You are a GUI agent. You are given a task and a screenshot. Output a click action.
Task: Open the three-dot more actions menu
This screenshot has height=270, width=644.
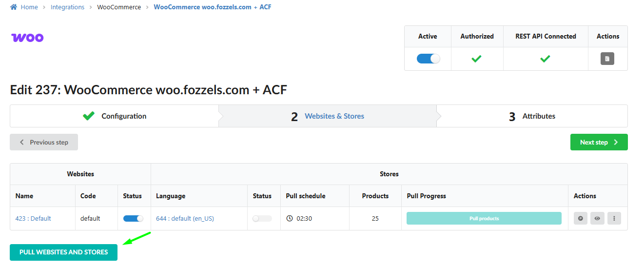click(614, 218)
